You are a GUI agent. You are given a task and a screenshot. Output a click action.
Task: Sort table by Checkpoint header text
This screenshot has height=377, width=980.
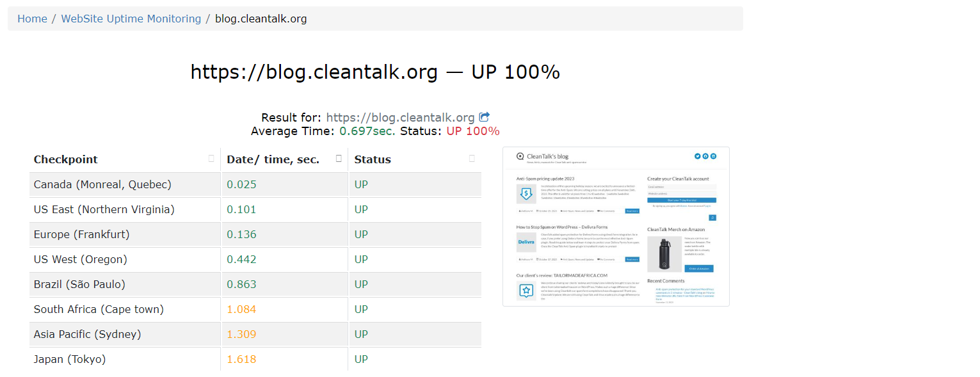tap(66, 159)
